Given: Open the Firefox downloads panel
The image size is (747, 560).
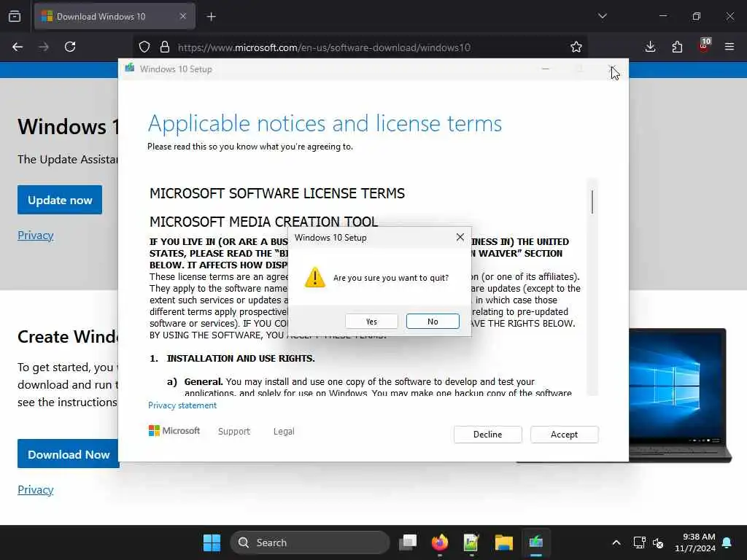Looking at the screenshot, I should coord(650,47).
